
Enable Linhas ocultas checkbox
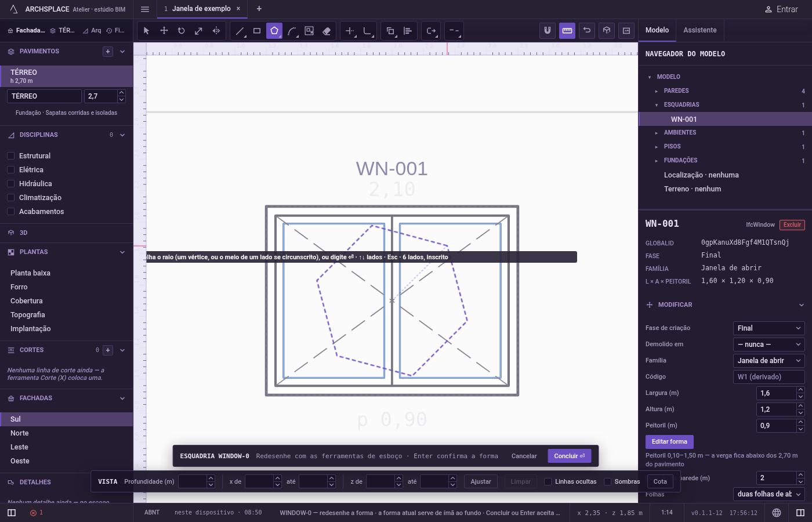point(548,481)
